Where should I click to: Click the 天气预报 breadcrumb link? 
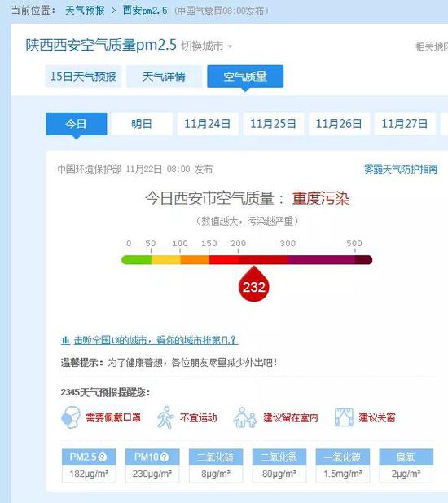(85, 11)
